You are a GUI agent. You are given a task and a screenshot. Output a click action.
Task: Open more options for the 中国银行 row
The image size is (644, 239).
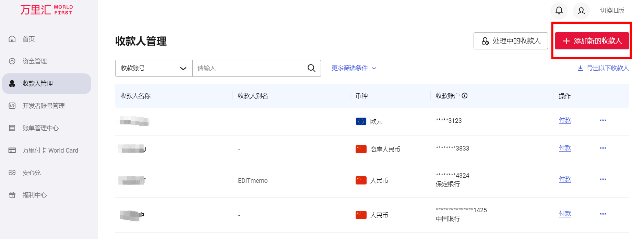tap(603, 214)
